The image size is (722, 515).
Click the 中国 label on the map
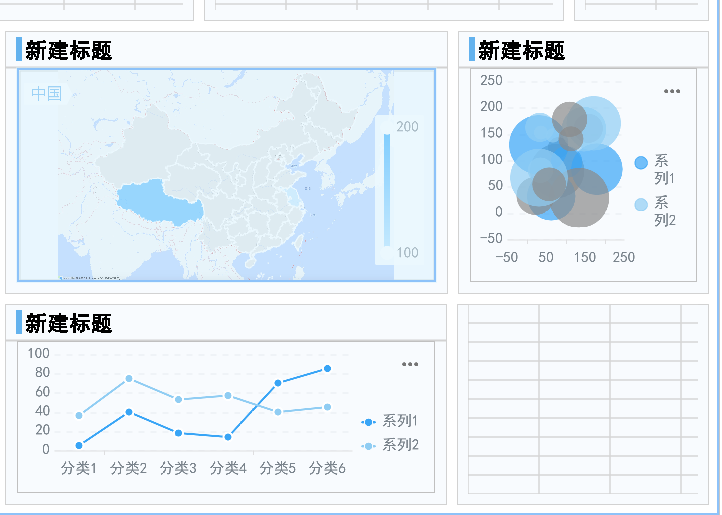(47, 94)
